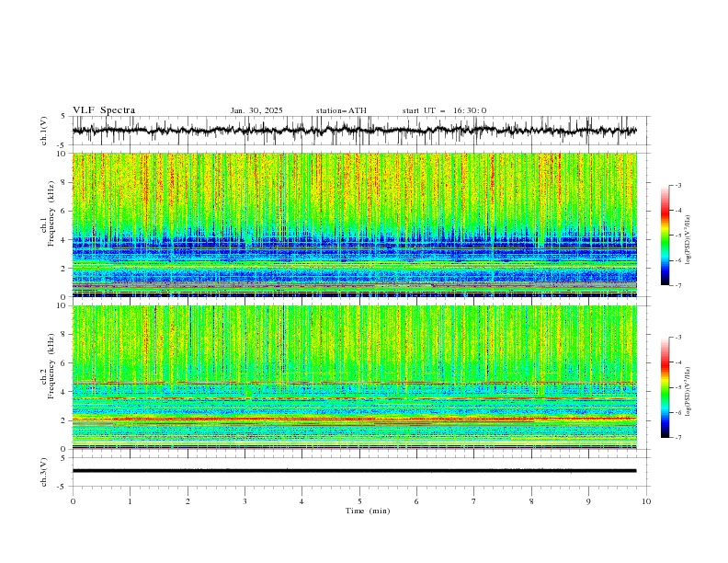Click the 'VLF Spectra' plot title
This screenshot has height=563, width=728.
104,110
